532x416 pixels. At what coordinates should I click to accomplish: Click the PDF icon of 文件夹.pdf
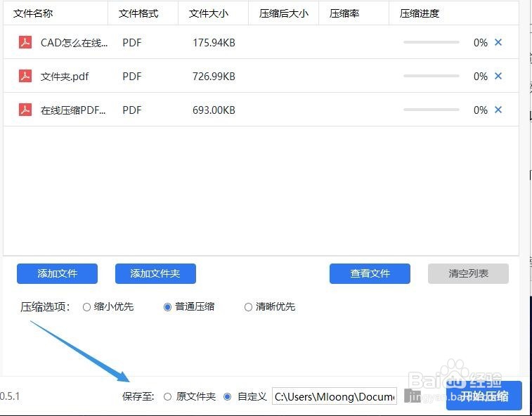coord(25,76)
